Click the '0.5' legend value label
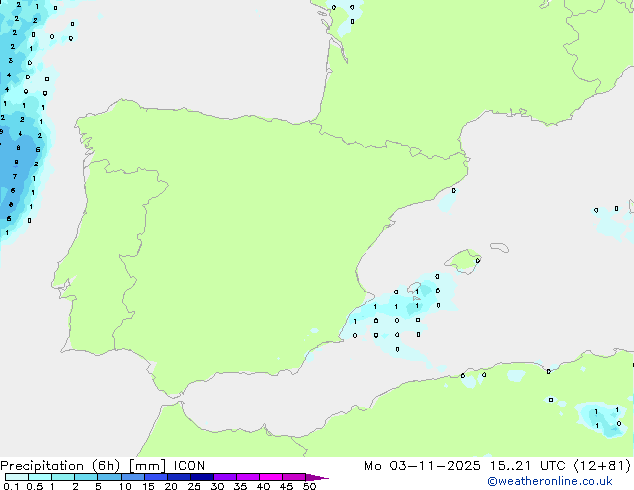Screen dimensions: 634x490 34,486
